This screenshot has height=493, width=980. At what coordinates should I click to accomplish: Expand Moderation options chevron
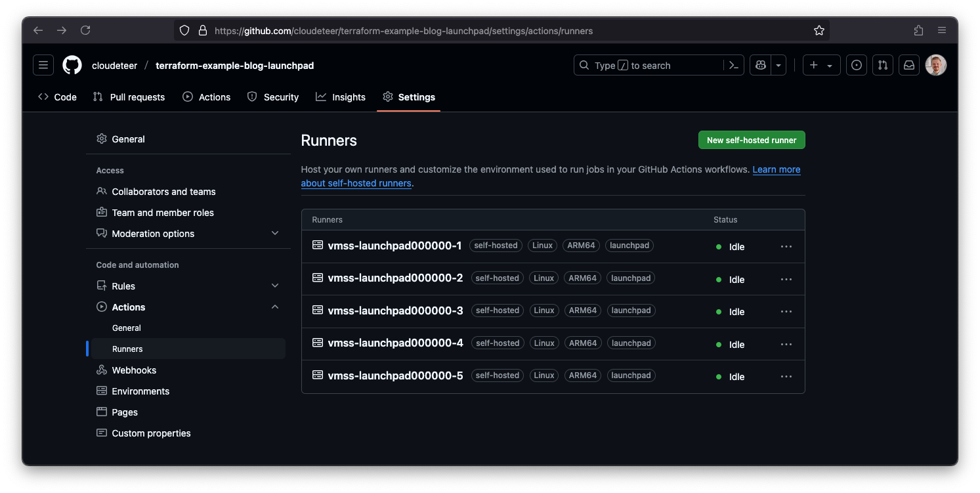click(x=275, y=233)
